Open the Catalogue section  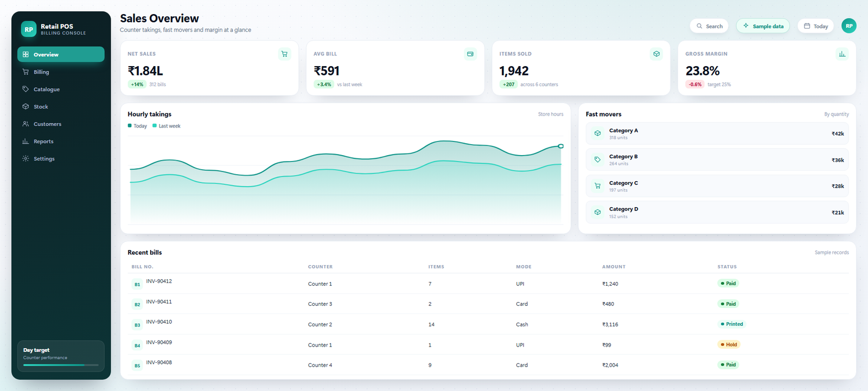(x=61, y=89)
